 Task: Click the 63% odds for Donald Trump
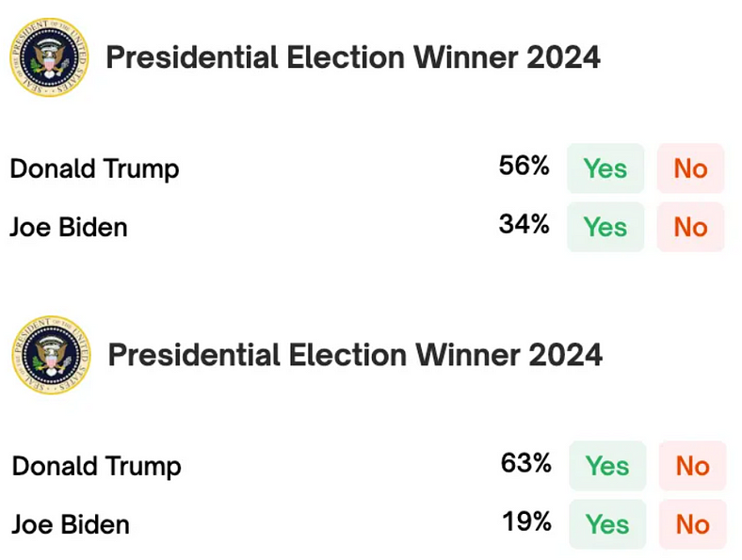pos(525,464)
